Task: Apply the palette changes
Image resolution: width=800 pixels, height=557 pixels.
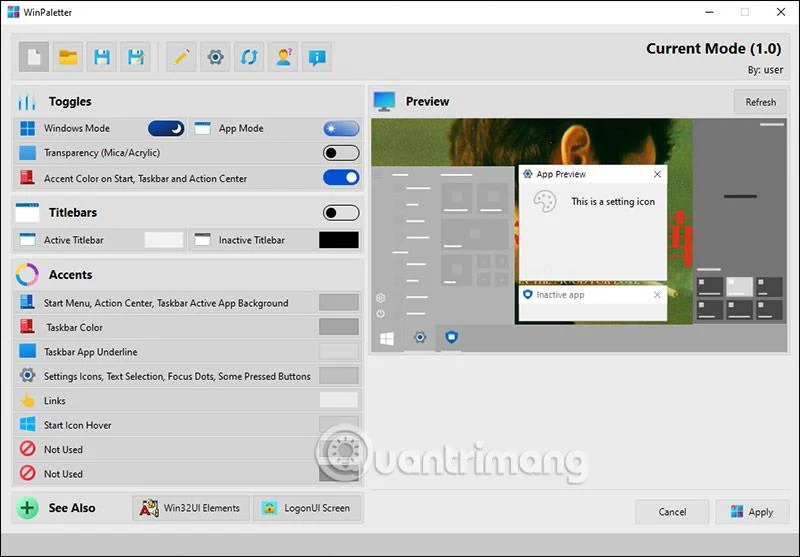Action: [x=752, y=512]
